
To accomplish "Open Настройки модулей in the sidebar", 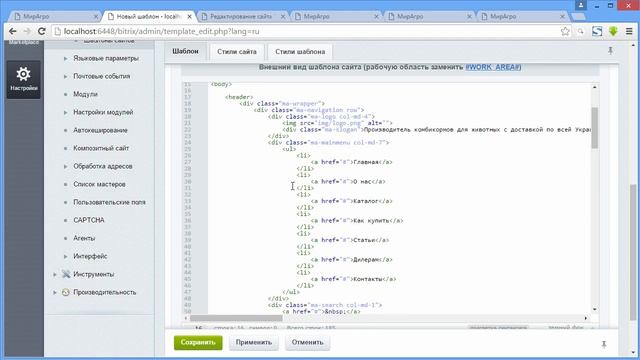I will tap(103, 112).
